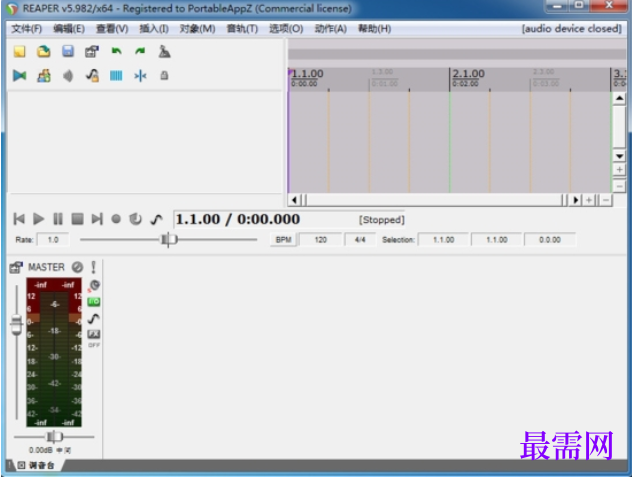Click the Master green I/O button
Viewport: 632px width, 477px height.
point(94,302)
